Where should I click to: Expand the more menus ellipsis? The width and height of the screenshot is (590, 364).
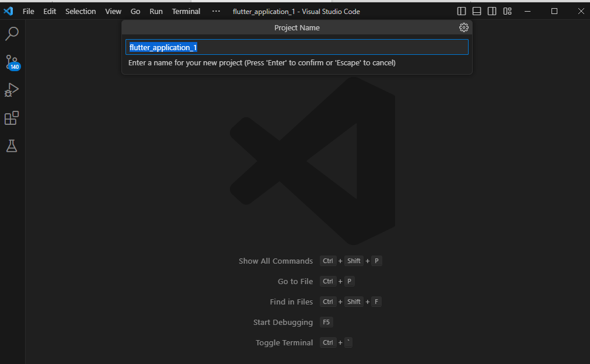point(216,11)
